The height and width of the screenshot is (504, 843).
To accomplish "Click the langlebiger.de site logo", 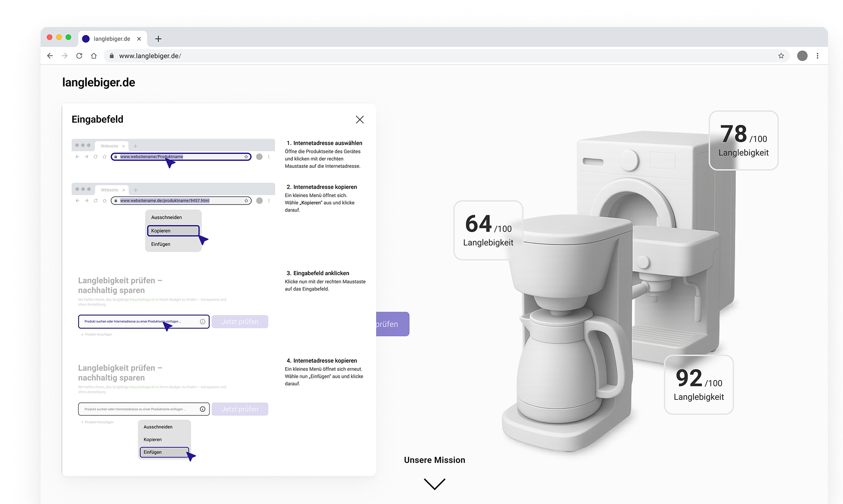I will [99, 83].
